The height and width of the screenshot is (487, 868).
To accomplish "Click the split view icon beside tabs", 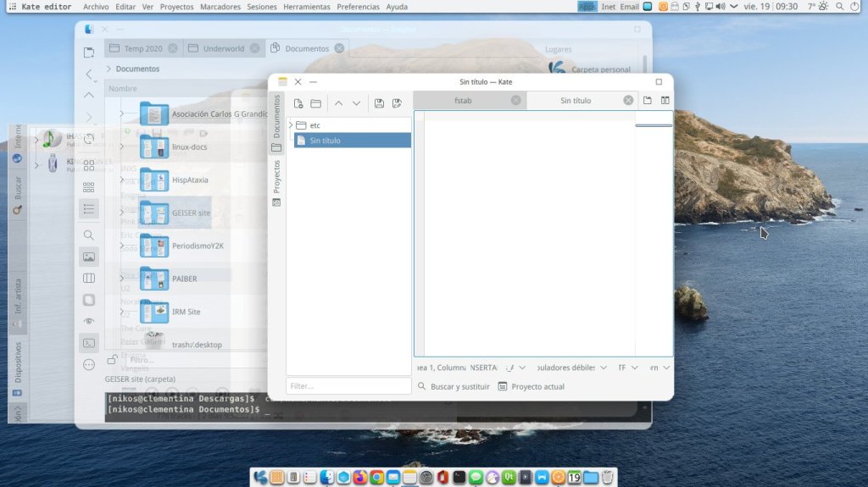I will 665,101.
